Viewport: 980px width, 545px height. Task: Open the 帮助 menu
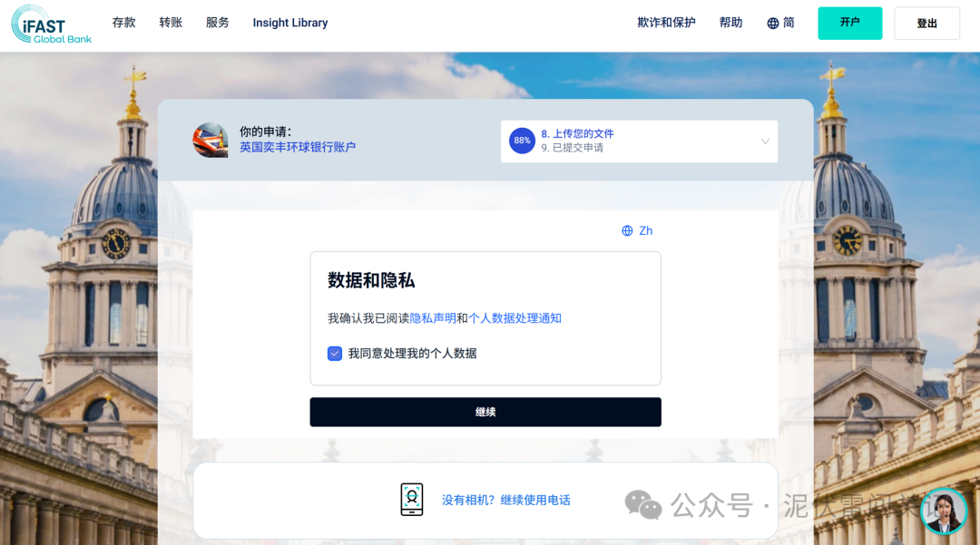pyautogui.click(x=730, y=23)
